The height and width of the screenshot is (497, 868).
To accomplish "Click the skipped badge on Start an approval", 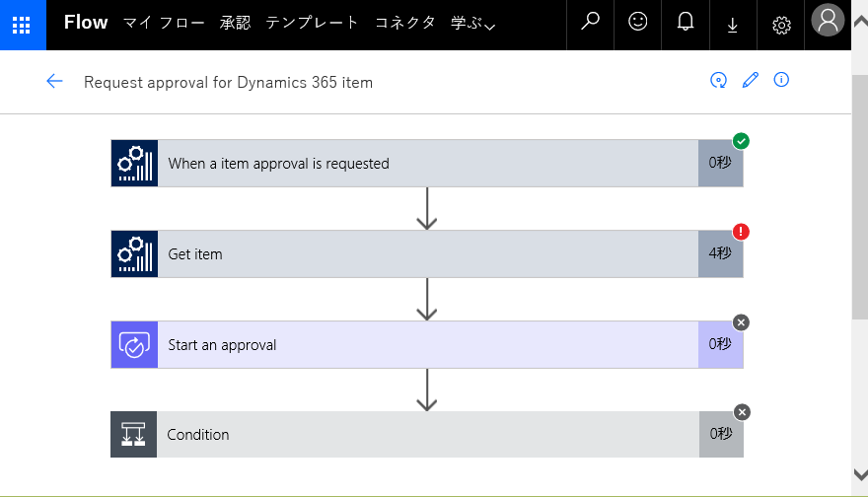I will click(x=741, y=322).
